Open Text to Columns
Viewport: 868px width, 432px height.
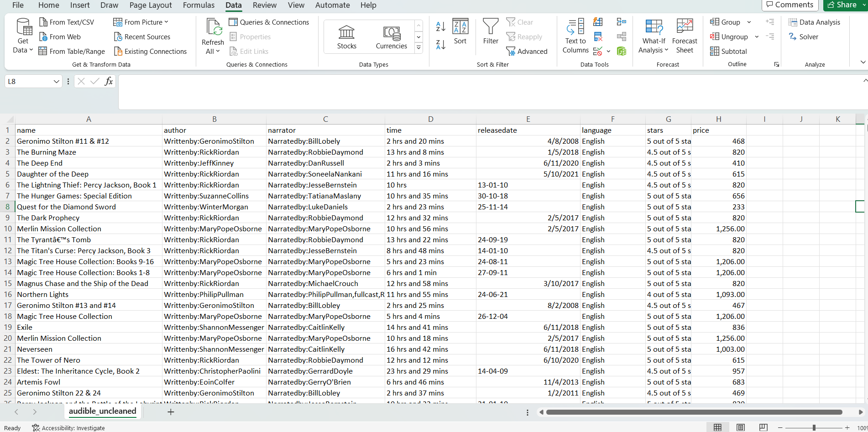(575, 36)
